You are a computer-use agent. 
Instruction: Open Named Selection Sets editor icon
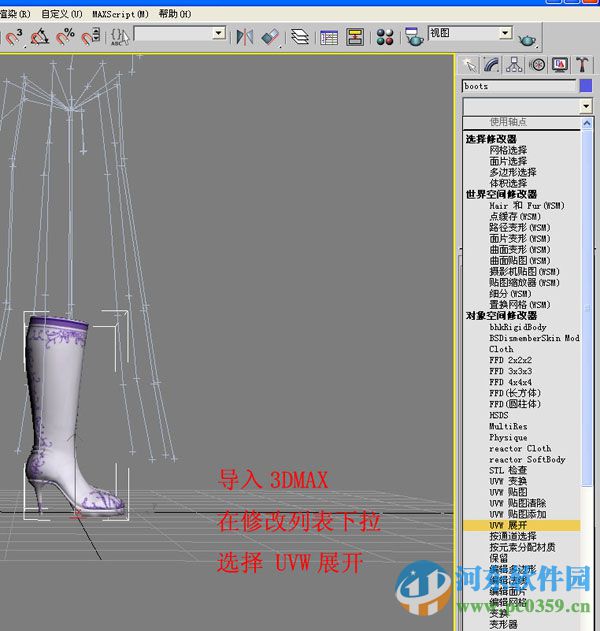(x=120, y=37)
